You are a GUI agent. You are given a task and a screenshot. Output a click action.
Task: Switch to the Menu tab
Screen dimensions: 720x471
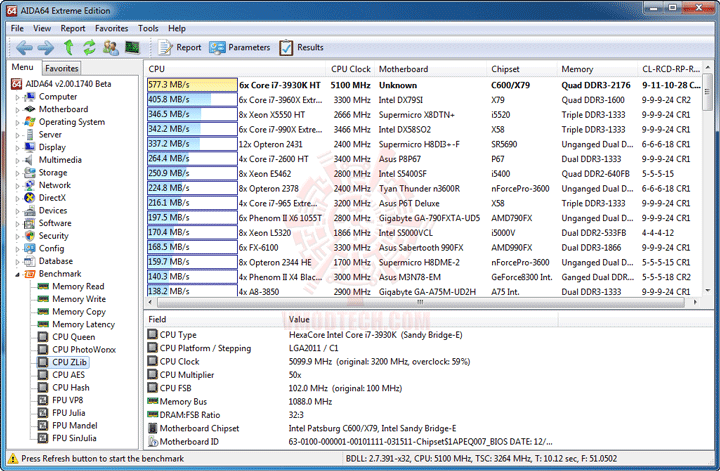point(22,67)
